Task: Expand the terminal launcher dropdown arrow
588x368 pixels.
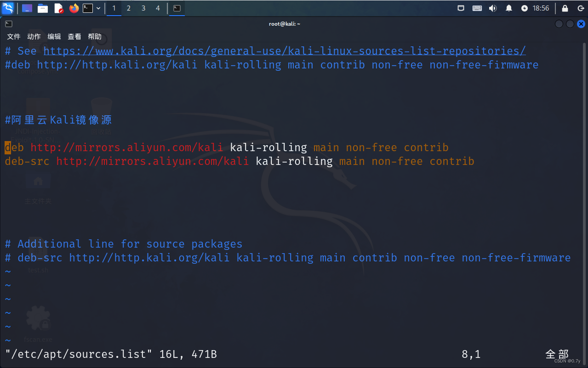Action: [x=98, y=8]
